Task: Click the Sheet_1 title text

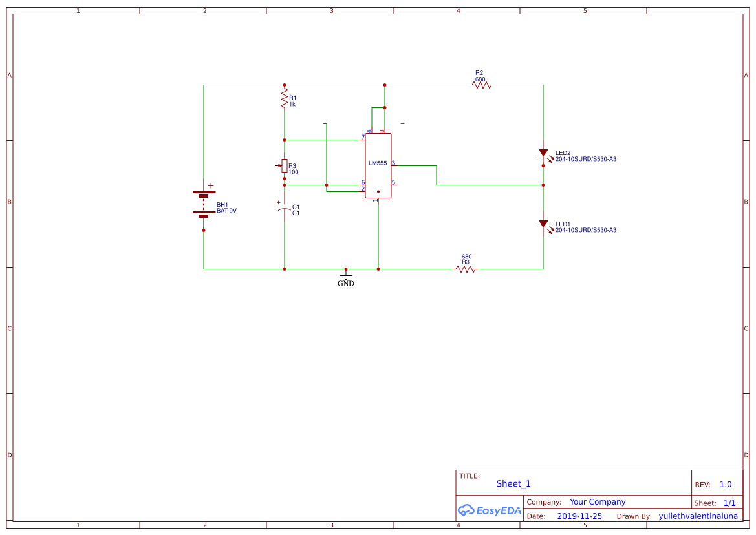Action: point(513,483)
